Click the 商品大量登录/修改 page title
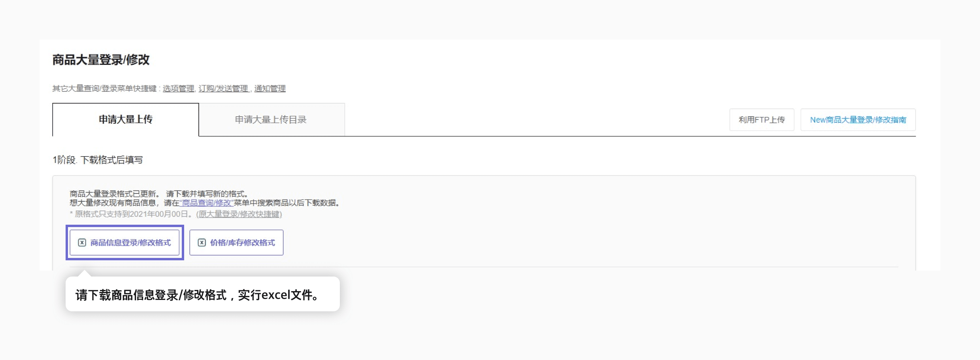 tap(101, 60)
